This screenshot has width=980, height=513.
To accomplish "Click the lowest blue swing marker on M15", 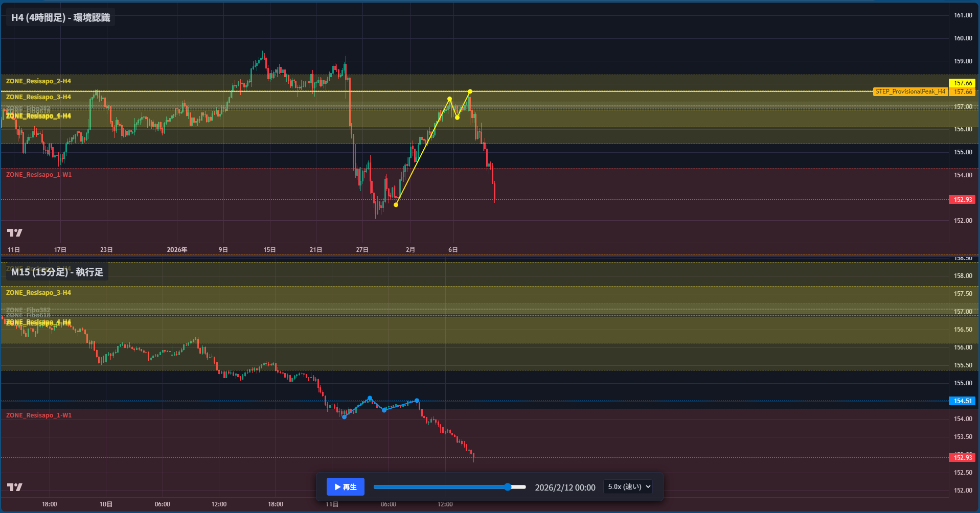I will (344, 417).
